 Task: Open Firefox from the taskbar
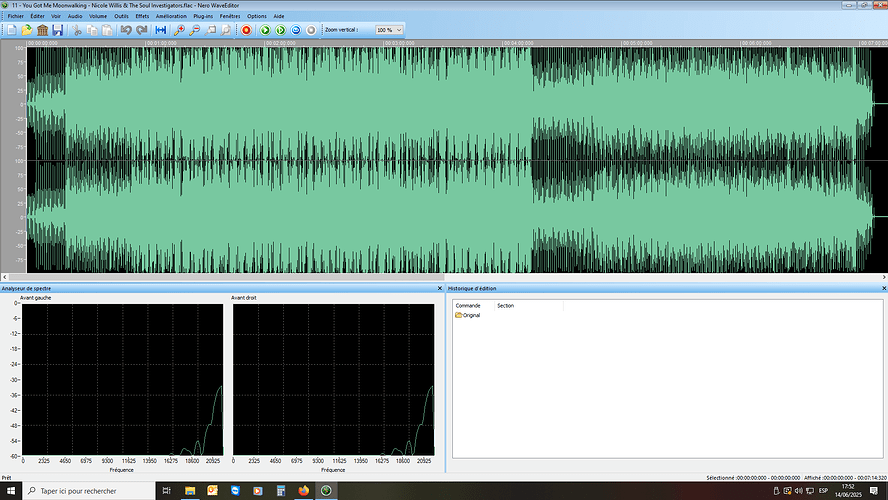(x=304, y=491)
